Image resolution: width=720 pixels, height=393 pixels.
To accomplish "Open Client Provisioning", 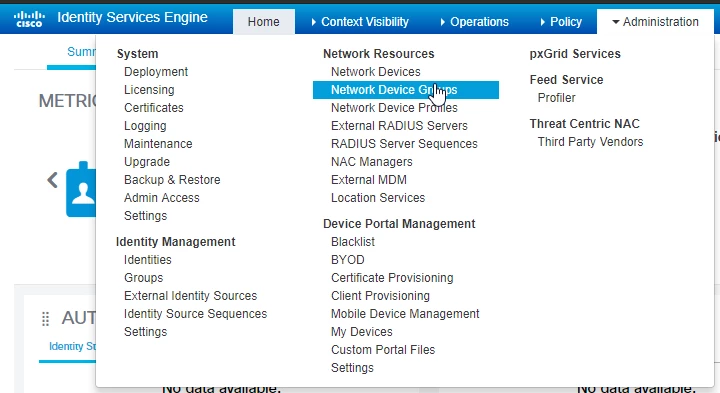I will (380, 296).
